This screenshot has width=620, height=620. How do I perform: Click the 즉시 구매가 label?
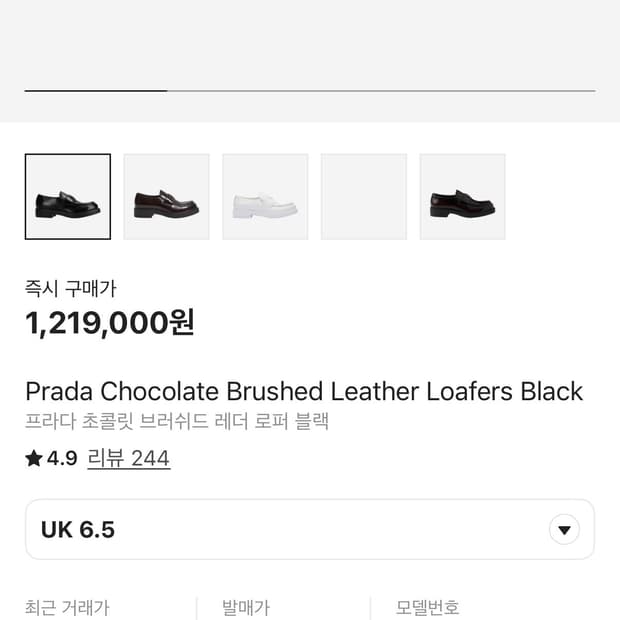click(71, 289)
